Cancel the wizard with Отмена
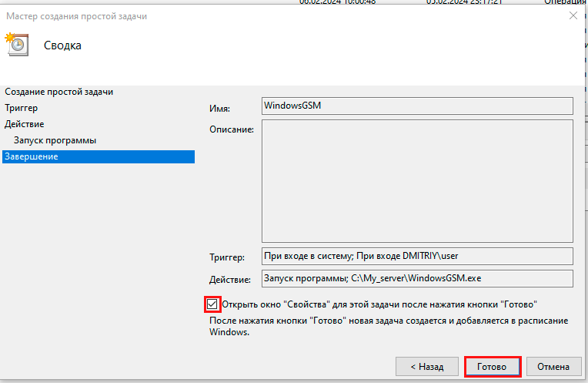This screenshot has width=588, height=383. click(x=553, y=366)
